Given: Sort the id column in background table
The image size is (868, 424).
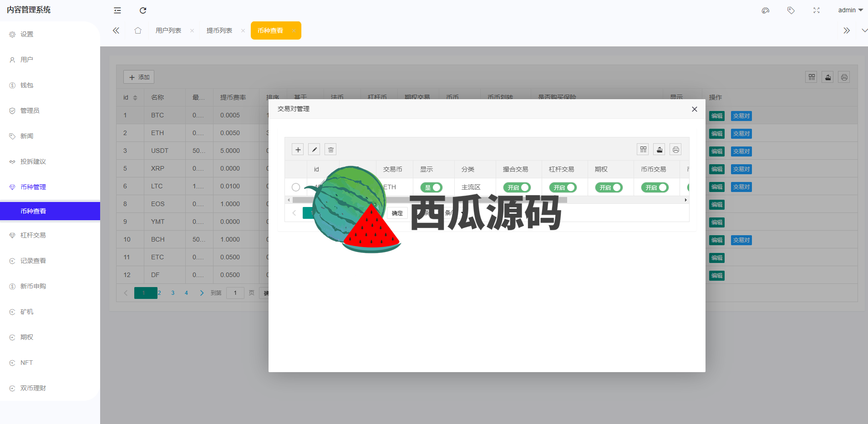Looking at the screenshot, I should (x=135, y=98).
